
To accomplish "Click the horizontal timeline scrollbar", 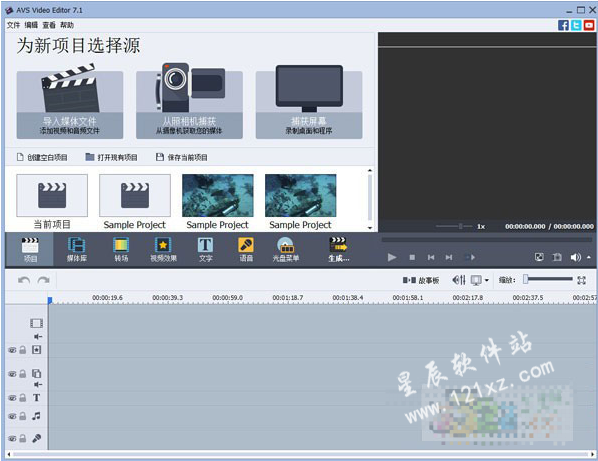I will pos(300,455).
